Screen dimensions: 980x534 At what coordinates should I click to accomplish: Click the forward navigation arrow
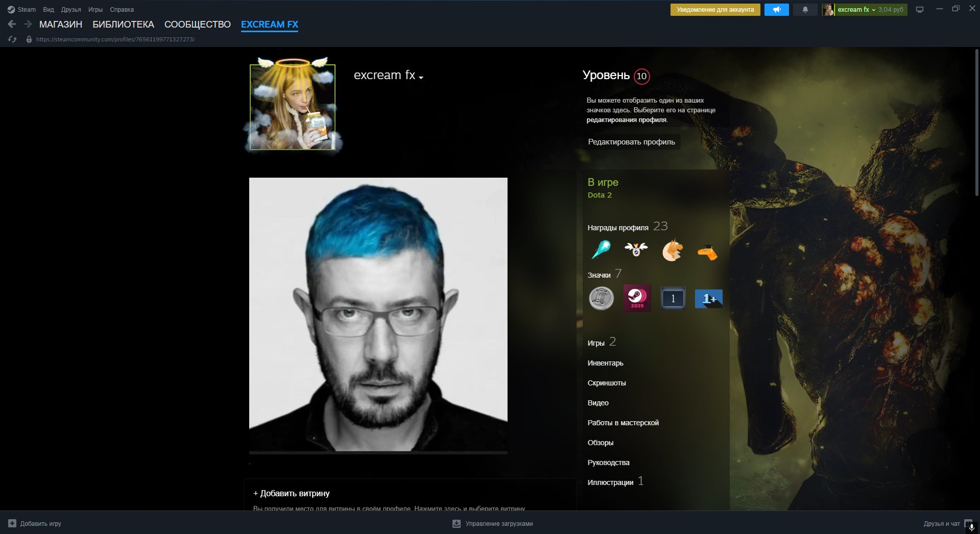[28, 24]
